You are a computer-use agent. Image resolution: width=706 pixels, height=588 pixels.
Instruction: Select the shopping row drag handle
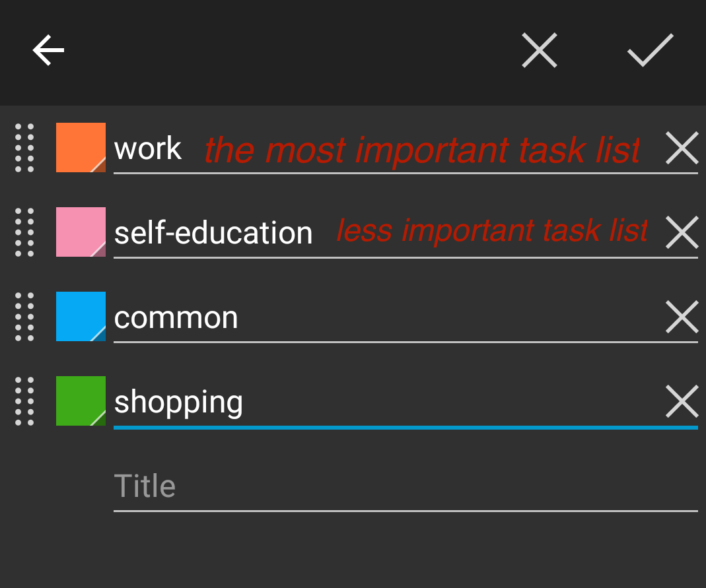pyautogui.click(x=24, y=401)
